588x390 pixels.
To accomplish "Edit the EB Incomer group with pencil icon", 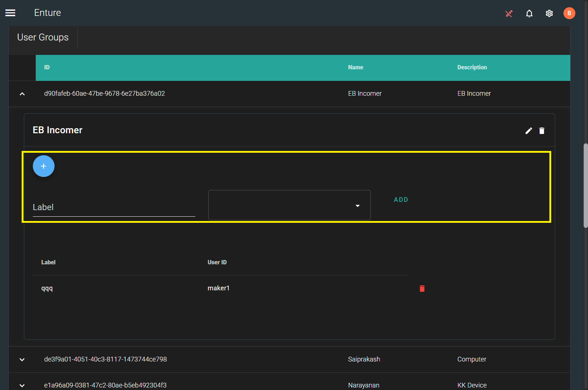I will pos(529,131).
